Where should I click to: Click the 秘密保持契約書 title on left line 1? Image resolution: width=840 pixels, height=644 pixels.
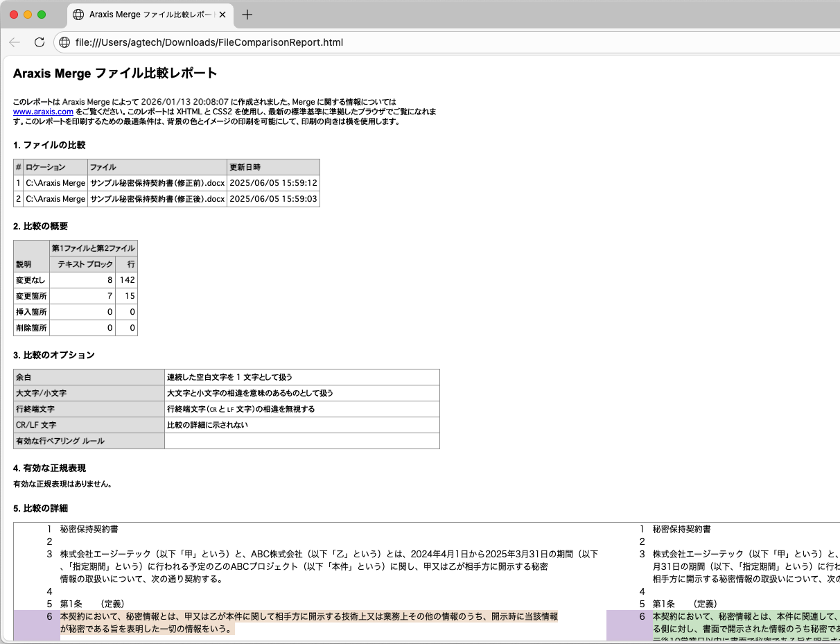(89, 529)
